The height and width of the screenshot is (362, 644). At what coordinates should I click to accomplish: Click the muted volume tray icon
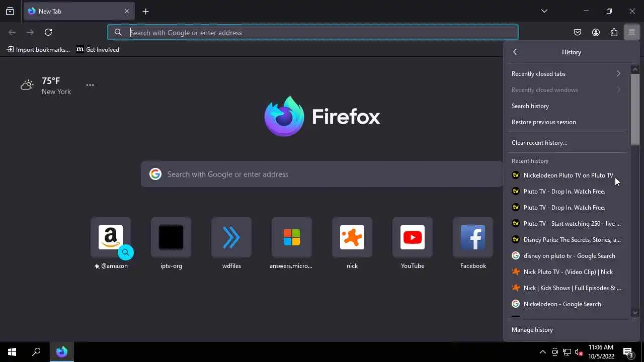tap(579, 352)
